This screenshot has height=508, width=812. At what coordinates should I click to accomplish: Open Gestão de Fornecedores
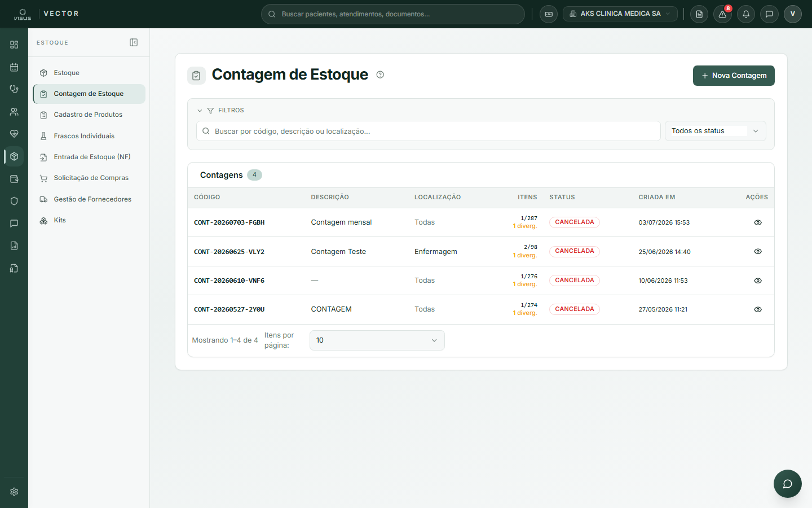(89, 199)
